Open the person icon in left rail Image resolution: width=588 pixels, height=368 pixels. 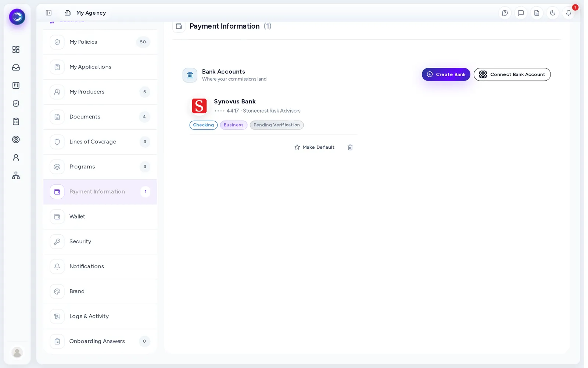(x=16, y=158)
